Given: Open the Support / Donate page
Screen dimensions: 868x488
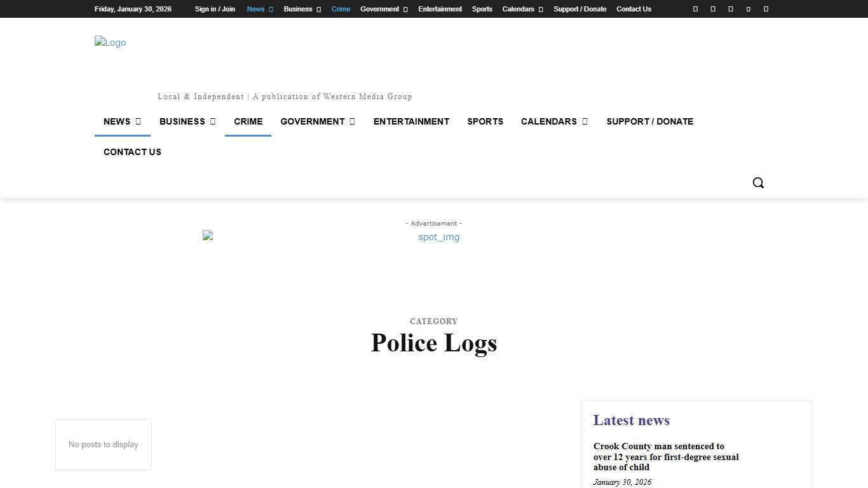Looking at the screenshot, I should pos(580,9).
